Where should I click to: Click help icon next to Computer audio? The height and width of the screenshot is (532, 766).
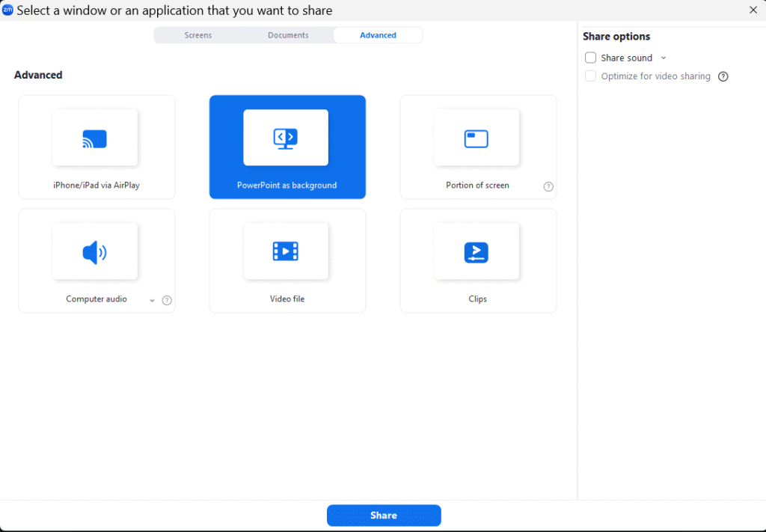pos(167,301)
